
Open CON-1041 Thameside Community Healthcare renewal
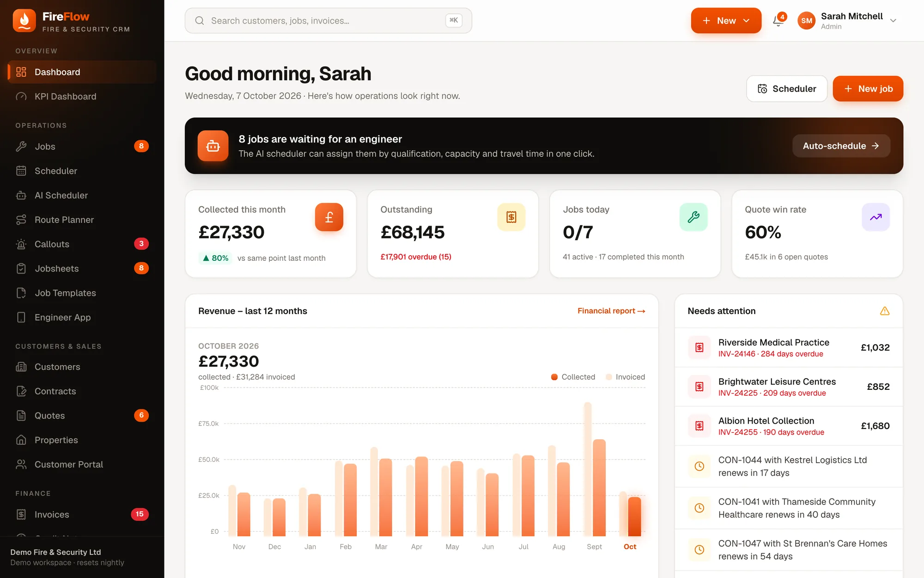[x=789, y=508]
